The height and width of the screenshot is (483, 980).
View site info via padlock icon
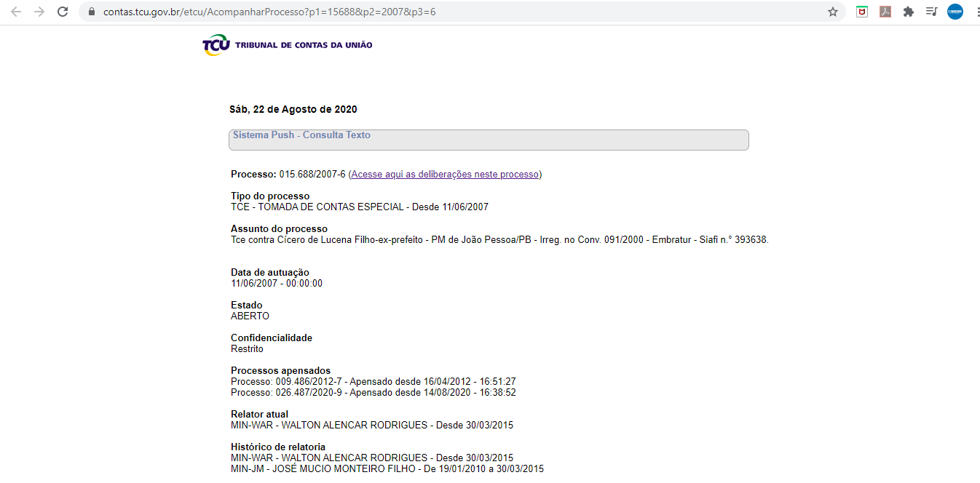[x=92, y=12]
